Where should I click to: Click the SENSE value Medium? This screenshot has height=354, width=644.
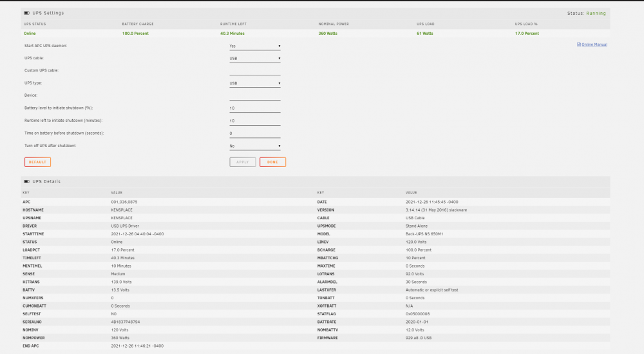coord(118,274)
